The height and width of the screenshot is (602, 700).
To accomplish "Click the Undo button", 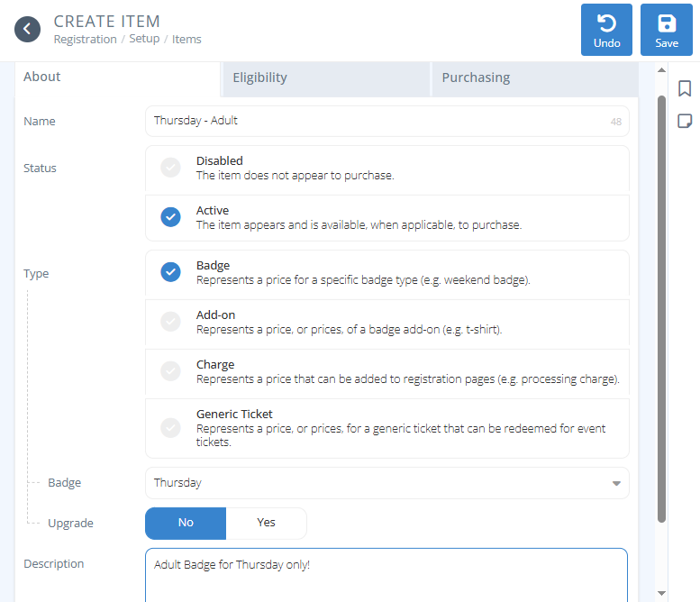I will (x=606, y=30).
